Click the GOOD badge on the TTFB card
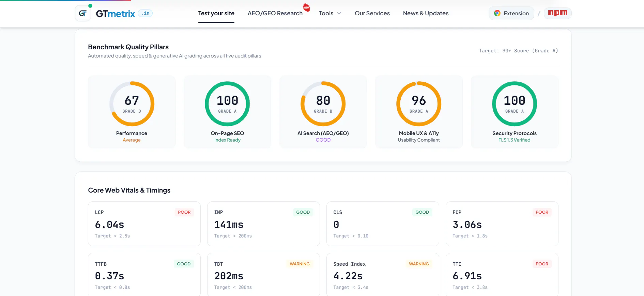The image size is (644, 296). [184, 264]
